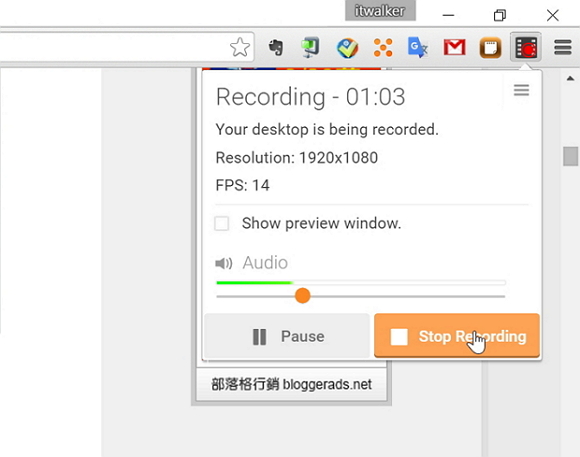Minimize the Chrome window

(x=448, y=15)
